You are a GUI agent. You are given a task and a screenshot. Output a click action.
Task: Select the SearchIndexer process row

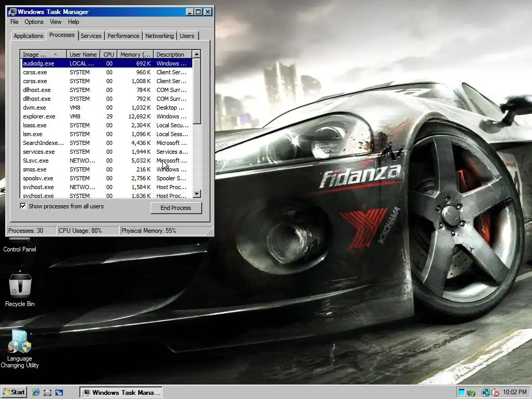tap(106, 143)
